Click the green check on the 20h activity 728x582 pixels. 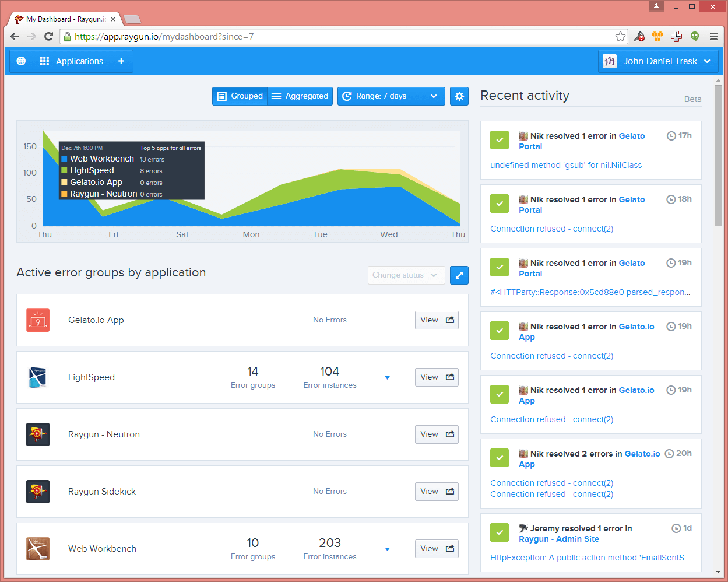[500, 458]
